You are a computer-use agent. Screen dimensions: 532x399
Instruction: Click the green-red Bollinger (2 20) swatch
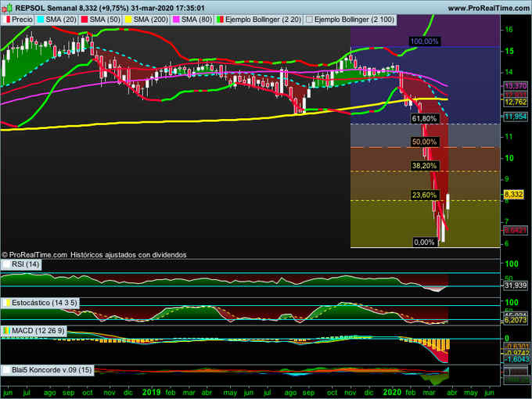(220, 20)
